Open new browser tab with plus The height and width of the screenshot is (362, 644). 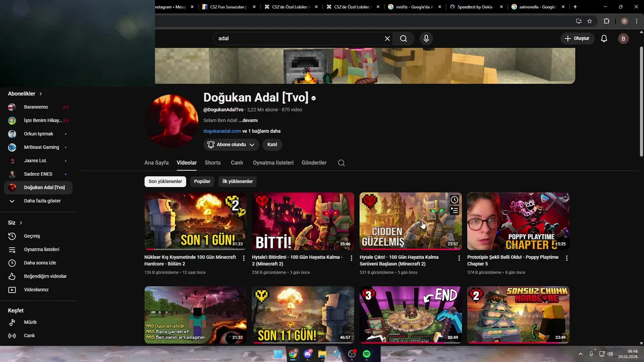575,7
